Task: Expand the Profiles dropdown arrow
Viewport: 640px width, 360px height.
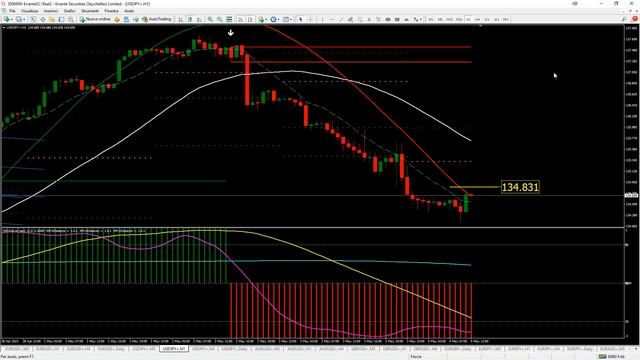Action: click(24, 19)
